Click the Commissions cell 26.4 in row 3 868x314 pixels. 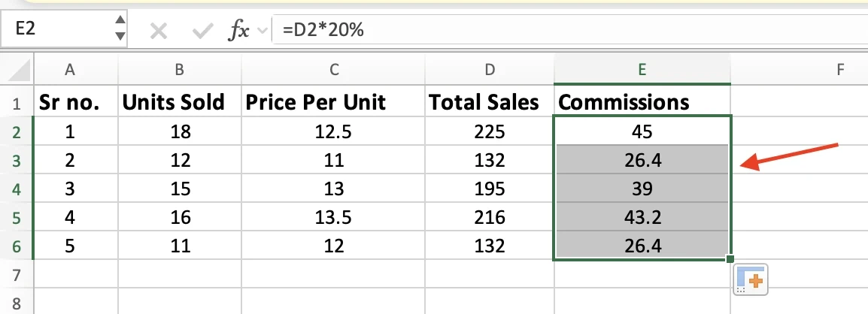[642, 160]
